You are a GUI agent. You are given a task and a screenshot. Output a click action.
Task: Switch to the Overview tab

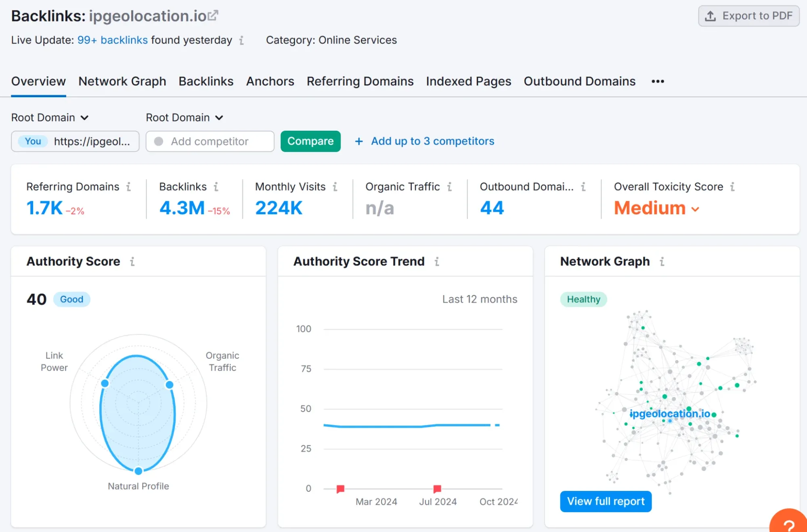point(38,81)
